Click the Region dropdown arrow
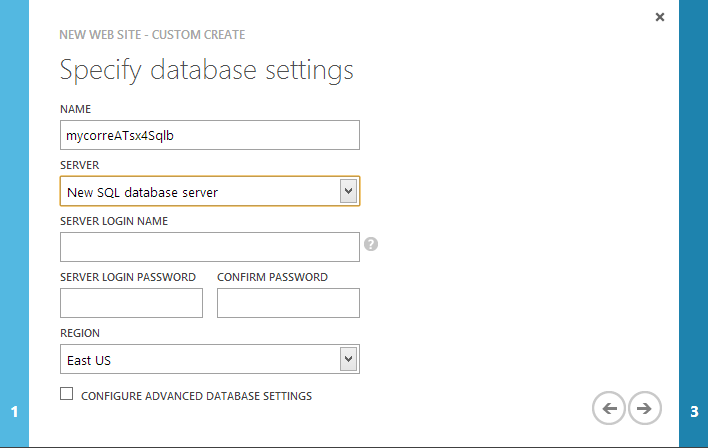Viewport: 708px width, 448px height. [x=348, y=359]
